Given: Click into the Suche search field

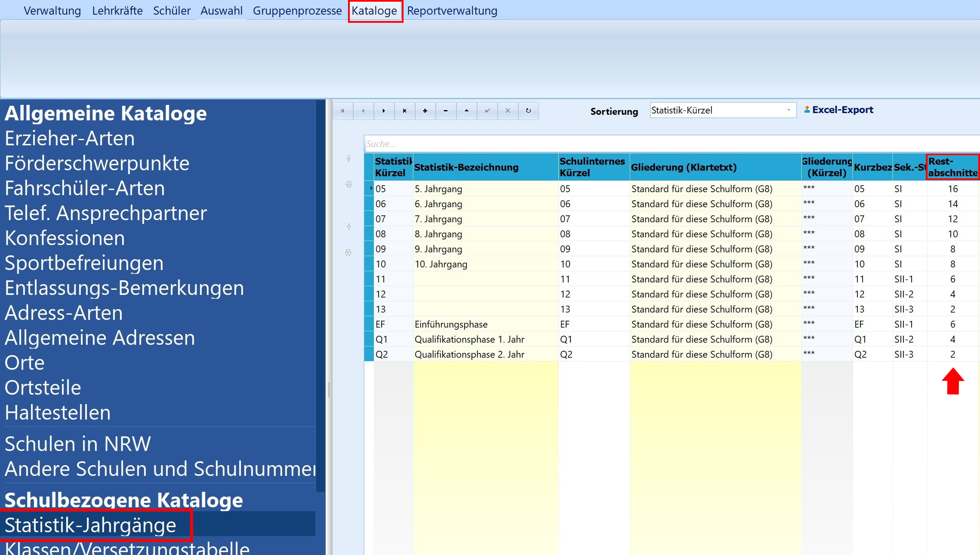Looking at the screenshot, I should pos(672,144).
